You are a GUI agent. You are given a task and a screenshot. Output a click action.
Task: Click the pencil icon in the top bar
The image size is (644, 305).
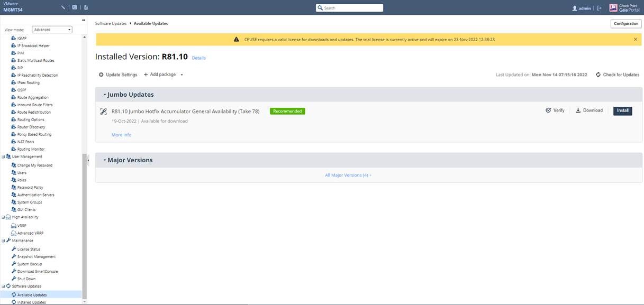tap(64, 7)
